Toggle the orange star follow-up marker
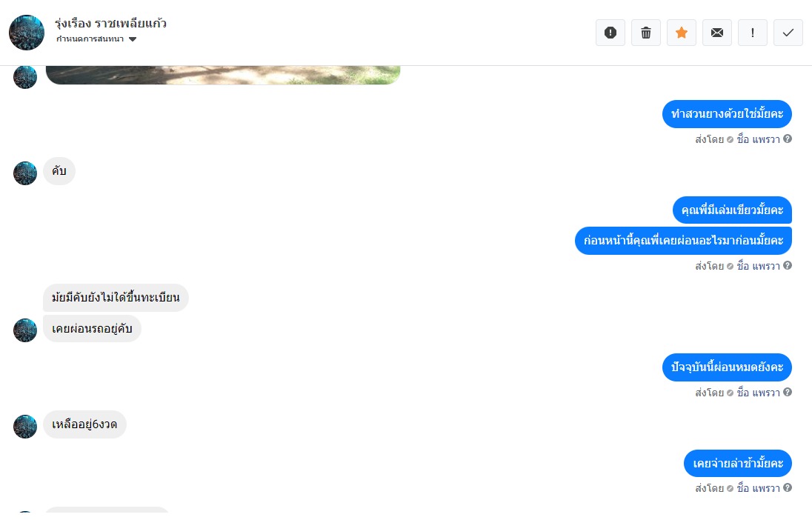 tap(682, 33)
